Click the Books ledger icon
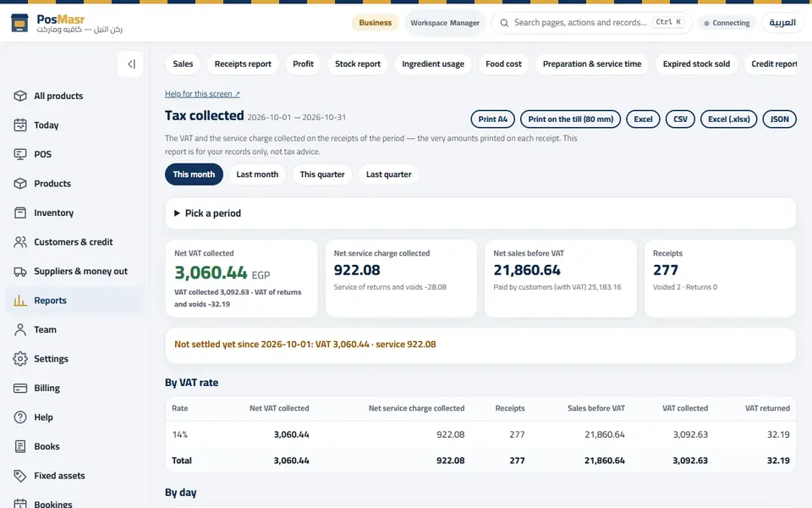This screenshot has height=508, width=812. (x=20, y=446)
